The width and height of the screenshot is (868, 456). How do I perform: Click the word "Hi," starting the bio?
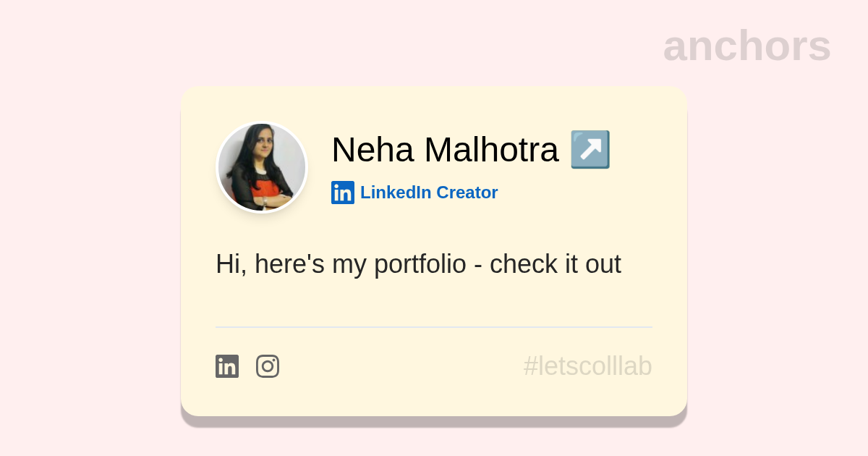pyautogui.click(x=231, y=264)
